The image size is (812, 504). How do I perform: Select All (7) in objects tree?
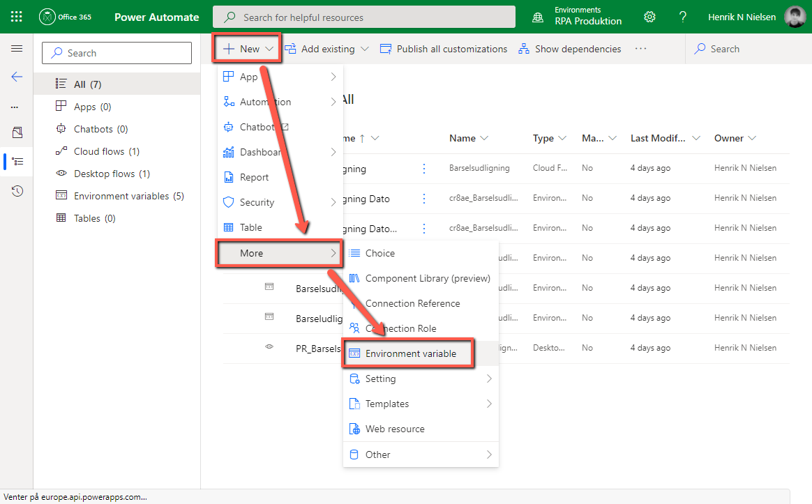[x=117, y=84]
